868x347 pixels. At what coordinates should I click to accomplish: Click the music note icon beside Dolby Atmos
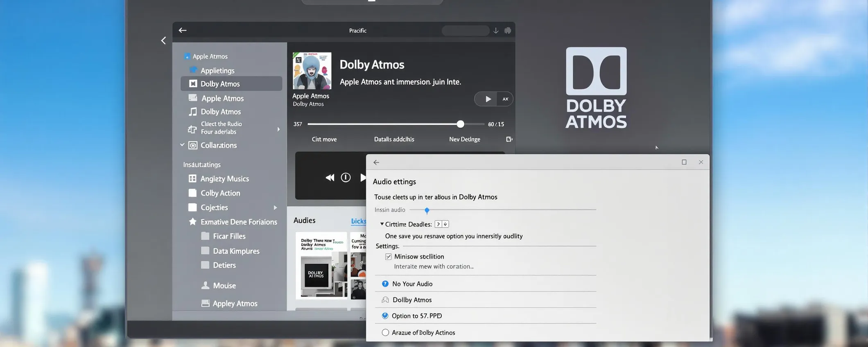pyautogui.click(x=192, y=112)
